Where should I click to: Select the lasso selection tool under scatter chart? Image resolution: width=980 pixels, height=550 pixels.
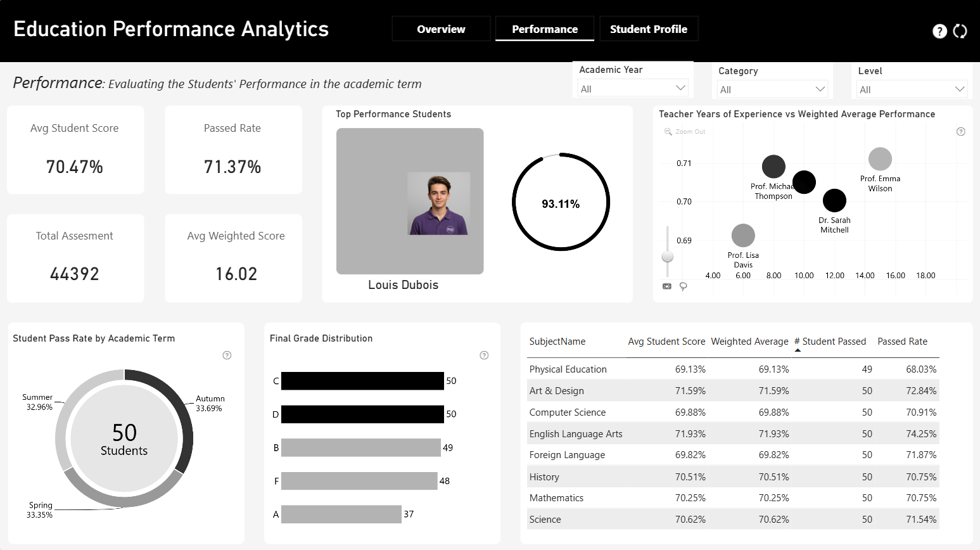tap(684, 286)
